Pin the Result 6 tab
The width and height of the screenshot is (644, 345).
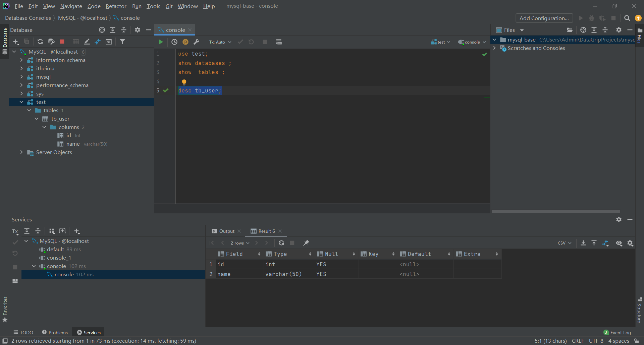click(306, 243)
